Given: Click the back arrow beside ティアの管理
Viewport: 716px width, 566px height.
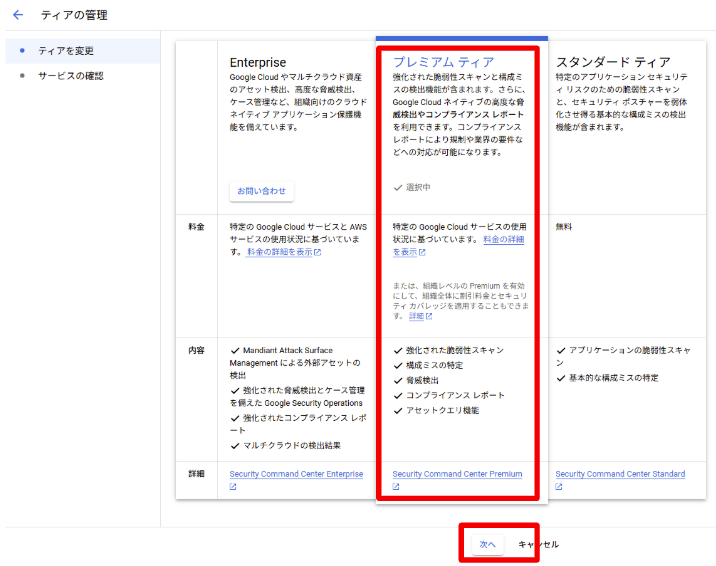Looking at the screenshot, I should pyautogui.click(x=18, y=15).
